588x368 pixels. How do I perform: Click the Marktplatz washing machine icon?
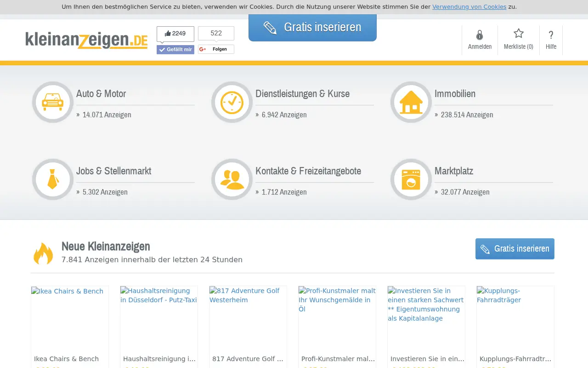click(x=411, y=179)
